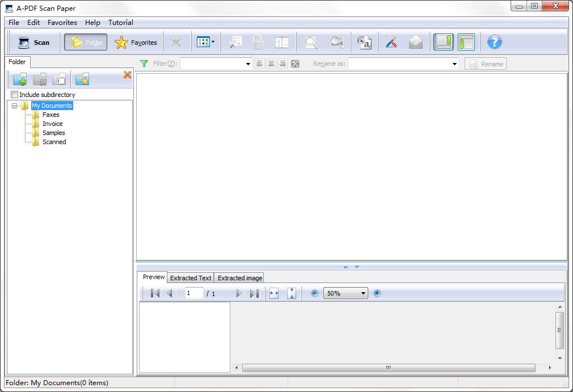
Task: Click the add new folder icon
Action: pyautogui.click(x=20, y=79)
